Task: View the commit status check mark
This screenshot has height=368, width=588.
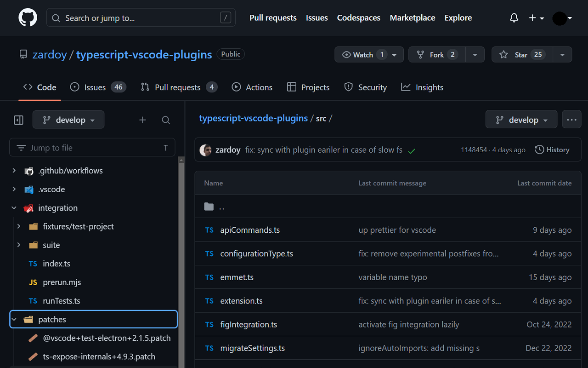Action: click(412, 150)
